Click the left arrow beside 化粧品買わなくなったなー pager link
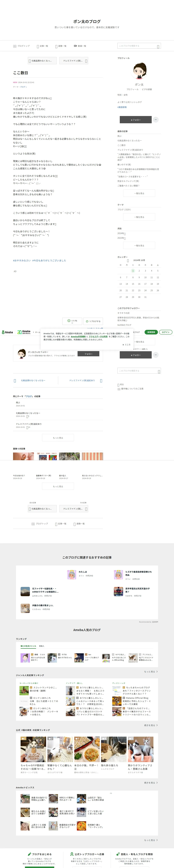This screenshot has width=174, height=868. (x=15, y=381)
